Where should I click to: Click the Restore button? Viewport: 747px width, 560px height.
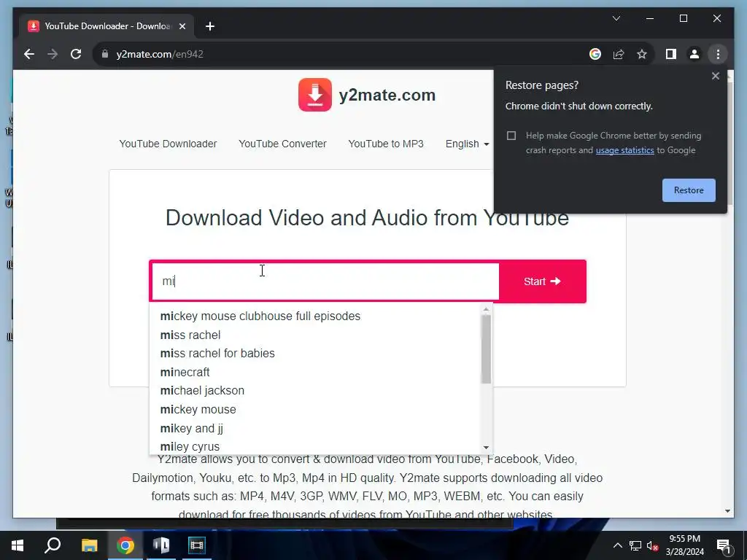coord(689,190)
